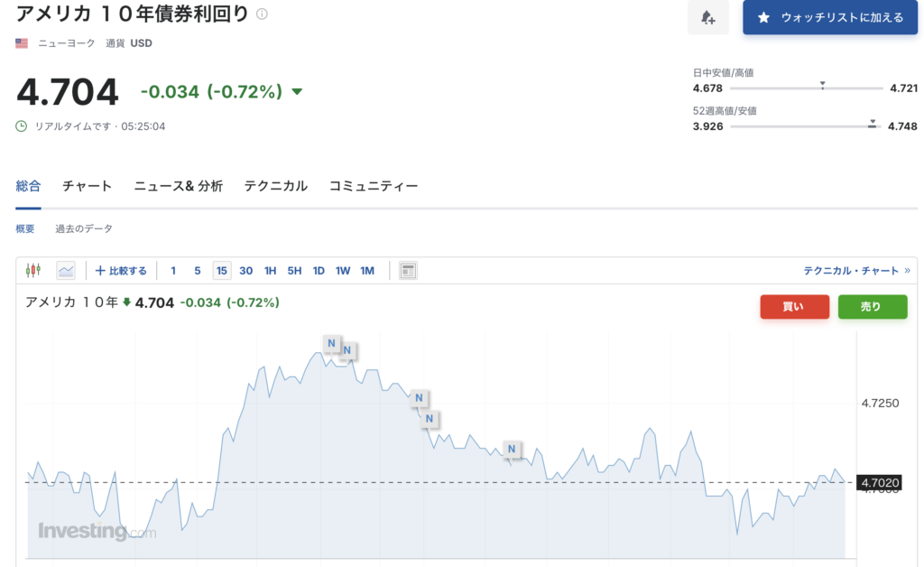Click the first N news marker at peak
924x567 pixels.
[x=332, y=343]
